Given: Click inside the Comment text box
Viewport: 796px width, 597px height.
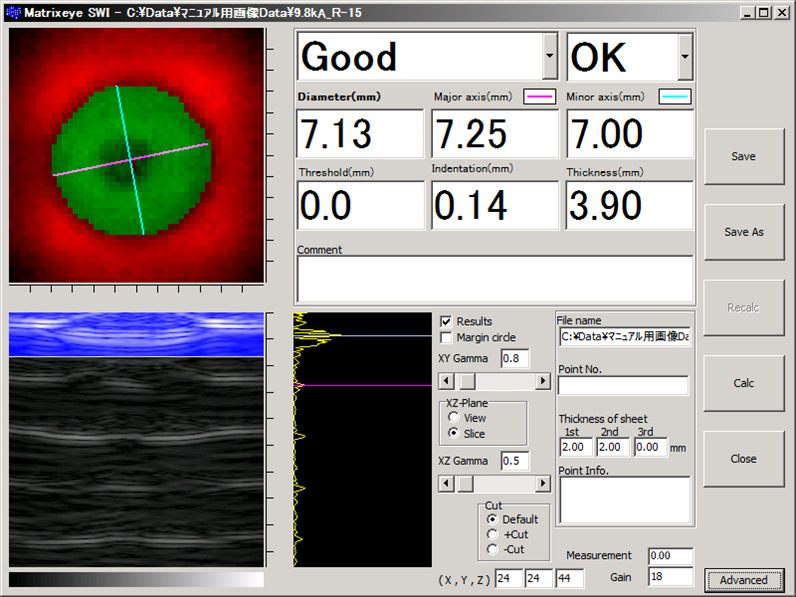Looking at the screenshot, I should click(494, 278).
